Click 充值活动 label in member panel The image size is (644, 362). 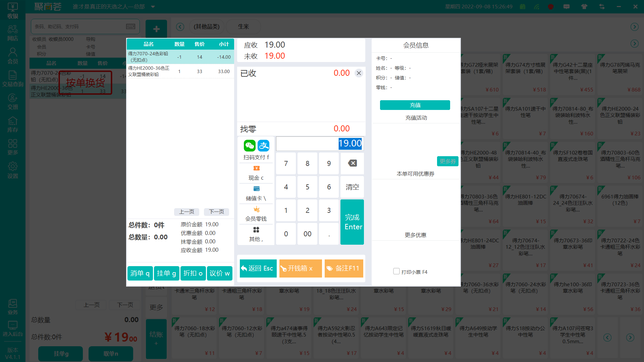[416, 118]
